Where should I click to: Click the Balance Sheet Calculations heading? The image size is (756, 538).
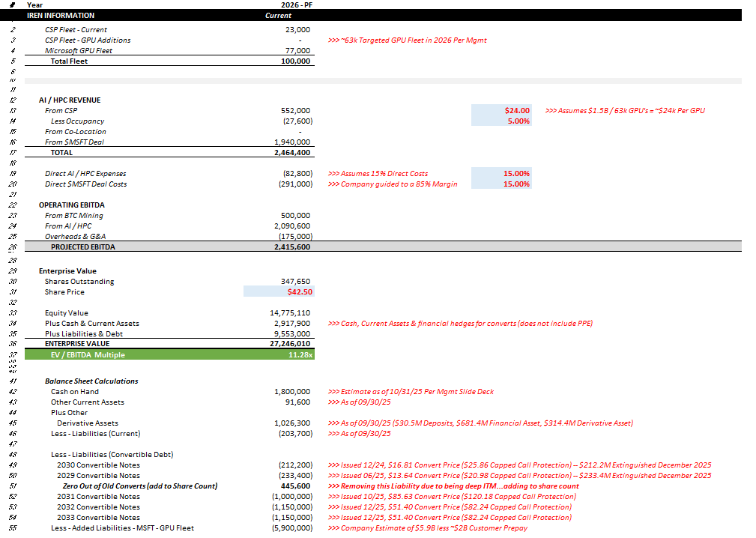tap(91, 381)
